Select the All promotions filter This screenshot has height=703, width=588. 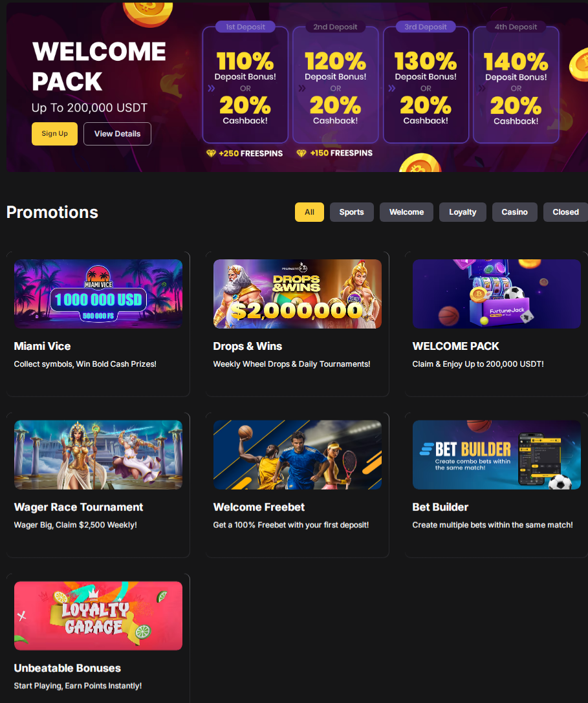309,212
